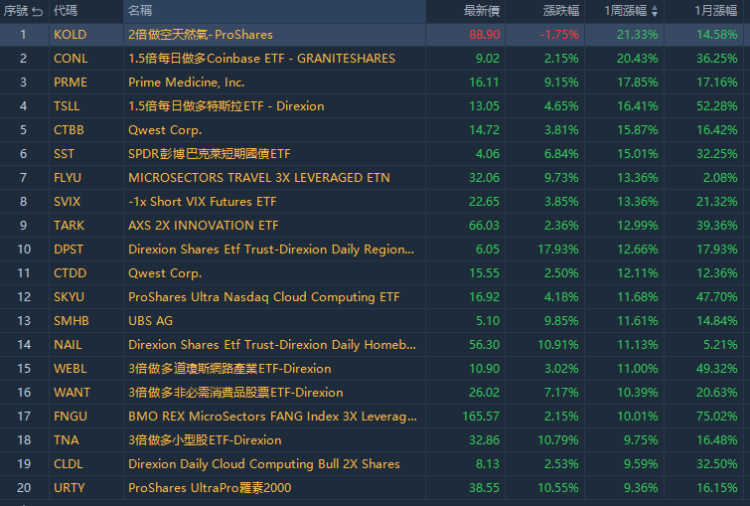Screen dimensions: 750x506
Task: Select the CTDD ticker code
Action: 70,273
